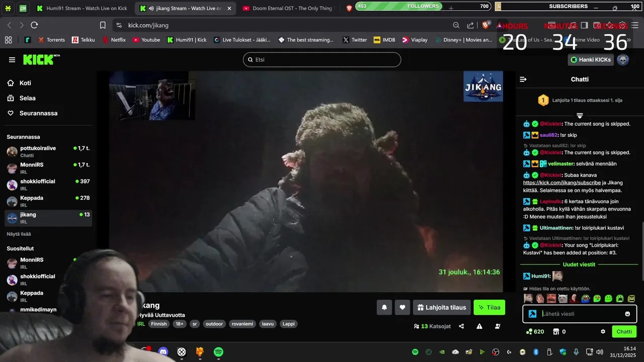Select the Lappi tag
644x362 pixels.
click(288, 324)
